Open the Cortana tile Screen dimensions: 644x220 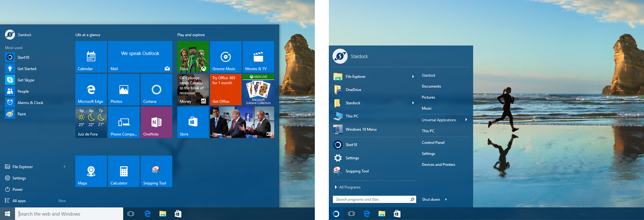157,90
